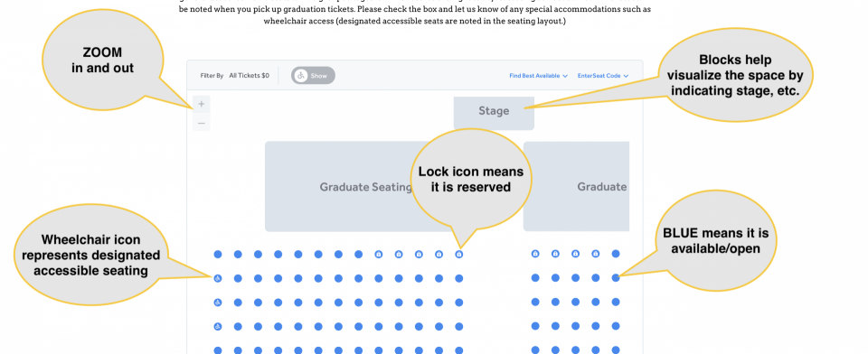868x354 pixels.
Task: Click the zoom in plus button
Action: tap(202, 104)
